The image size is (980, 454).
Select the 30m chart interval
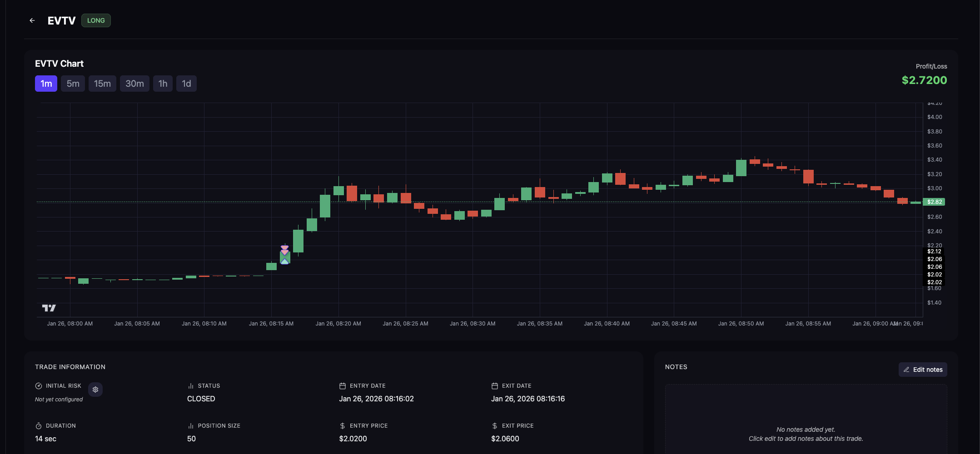point(134,84)
